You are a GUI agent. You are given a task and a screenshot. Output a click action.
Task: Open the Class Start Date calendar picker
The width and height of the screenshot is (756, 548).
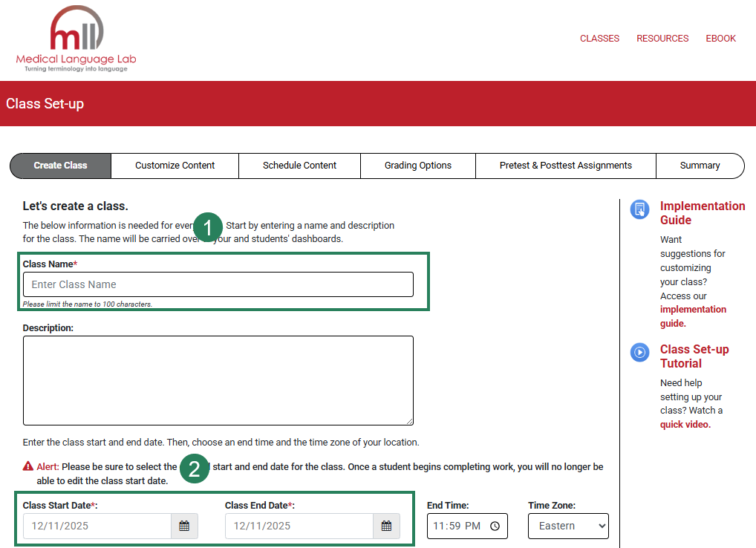[184, 526]
